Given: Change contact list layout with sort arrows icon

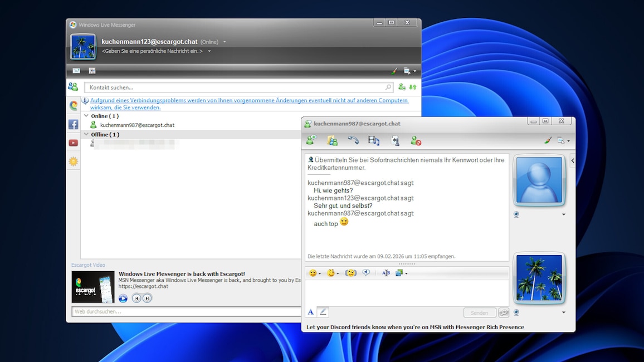Looking at the screenshot, I should click(413, 87).
